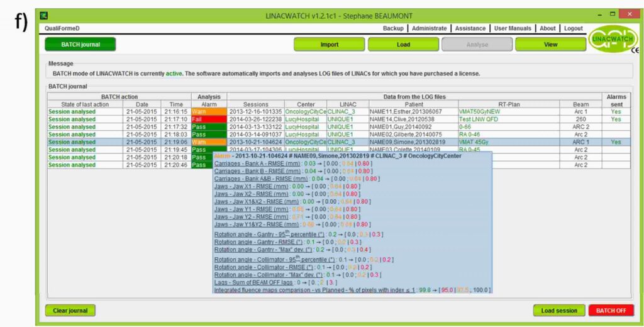Screen dimensions: 644x327
Task: Open the User Manuals menu
Action: tap(513, 28)
